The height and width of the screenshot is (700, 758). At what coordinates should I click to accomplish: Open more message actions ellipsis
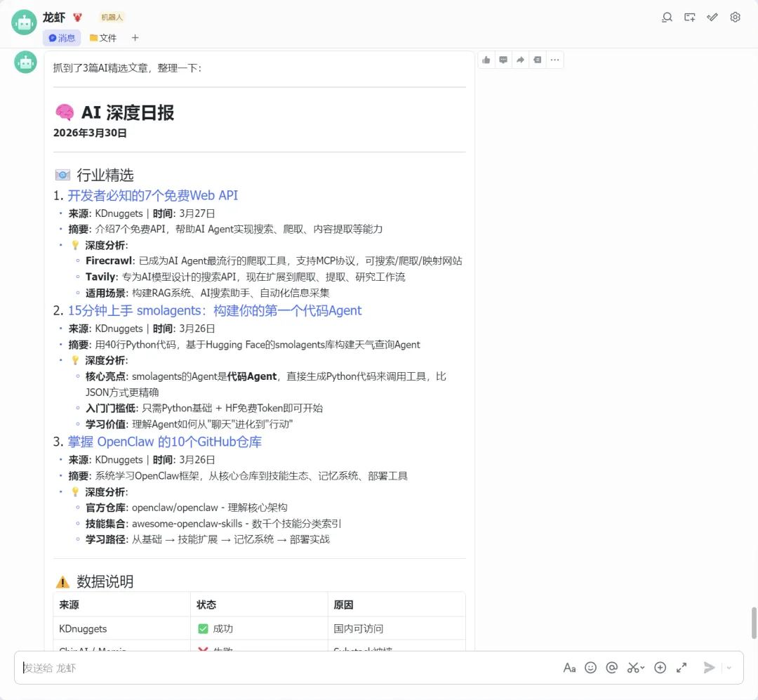tap(554, 60)
